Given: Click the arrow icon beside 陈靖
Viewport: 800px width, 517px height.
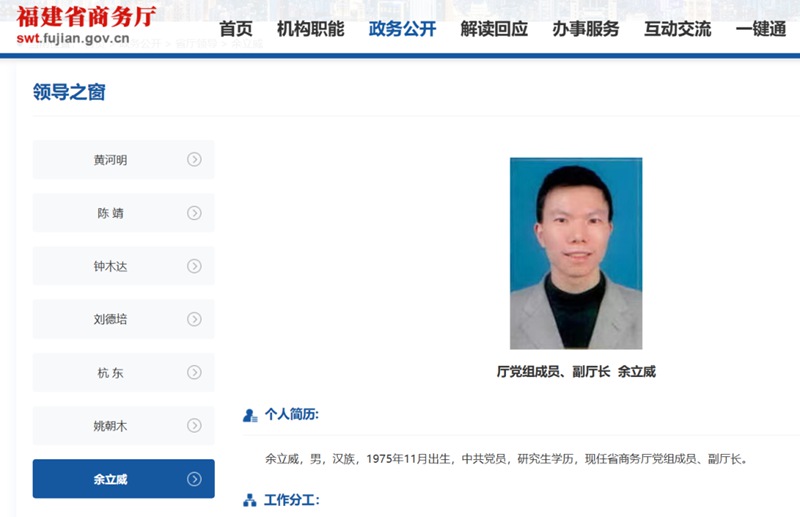Looking at the screenshot, I should click(x=194, y=213).
